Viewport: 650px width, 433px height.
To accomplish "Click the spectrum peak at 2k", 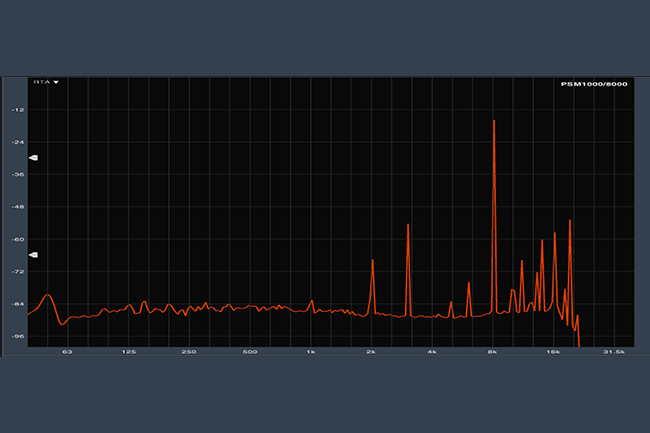I will click(372, 260).
